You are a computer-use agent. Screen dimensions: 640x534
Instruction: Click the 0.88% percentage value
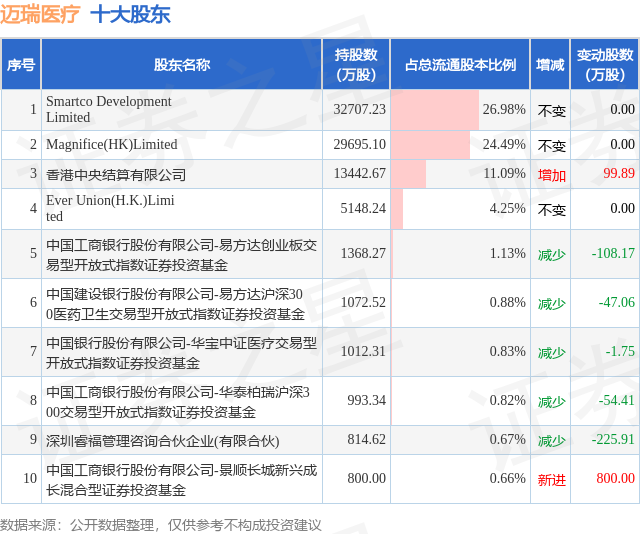pos(507,302)
